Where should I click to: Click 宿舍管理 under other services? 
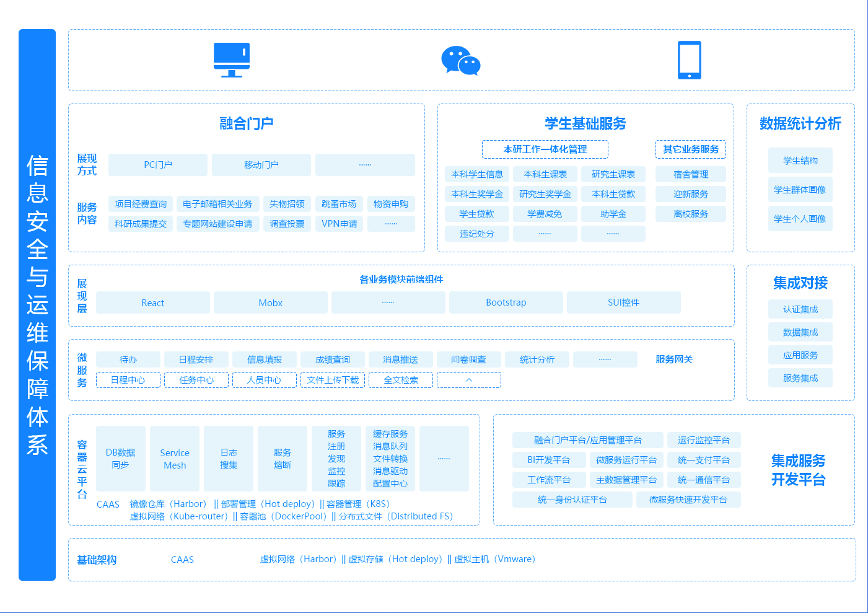click(690, 174)
